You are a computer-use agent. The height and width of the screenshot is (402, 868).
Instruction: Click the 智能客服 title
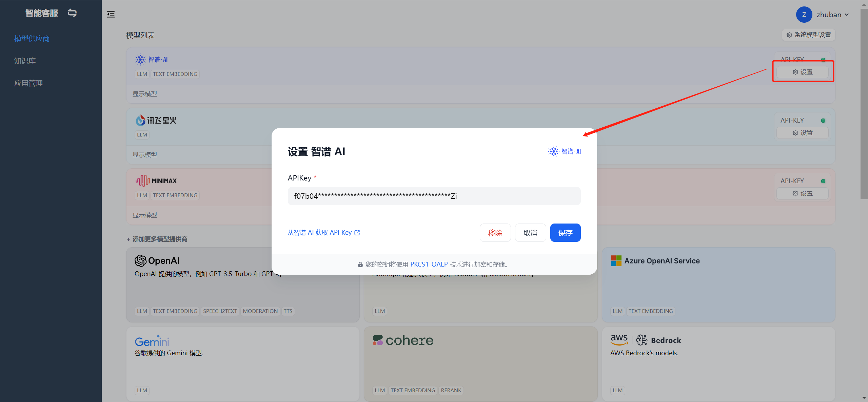point(42,13)
